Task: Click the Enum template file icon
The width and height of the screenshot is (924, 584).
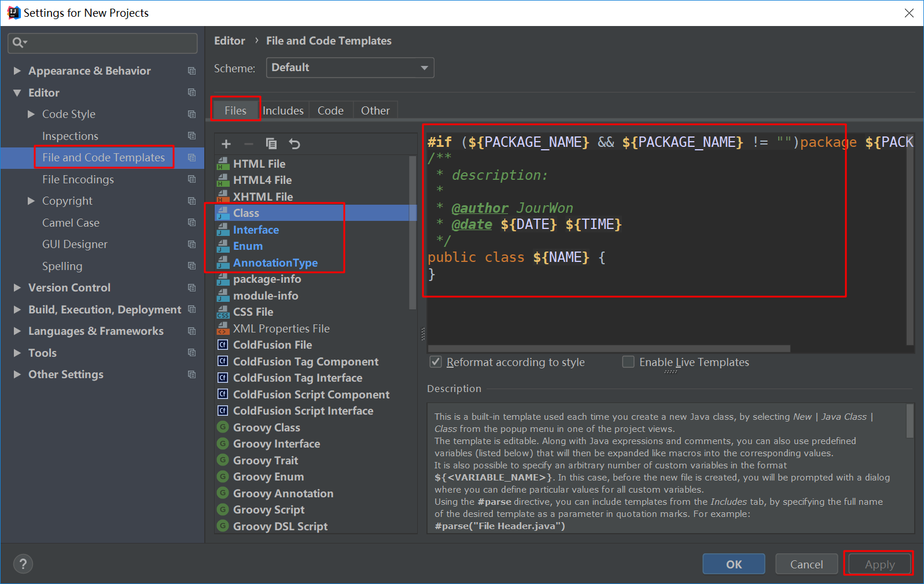Action: (x=223, y=246)
